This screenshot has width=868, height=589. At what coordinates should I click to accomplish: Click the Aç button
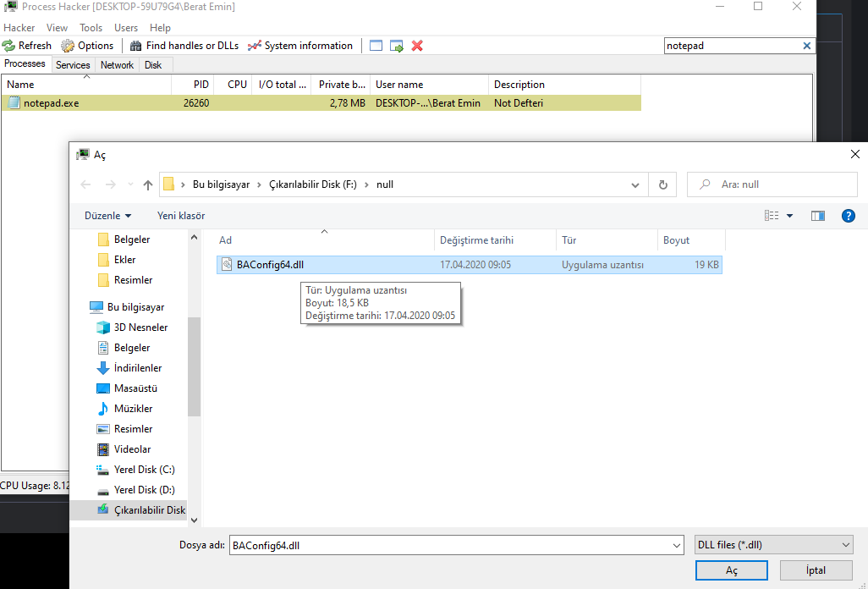pos(731,570)
